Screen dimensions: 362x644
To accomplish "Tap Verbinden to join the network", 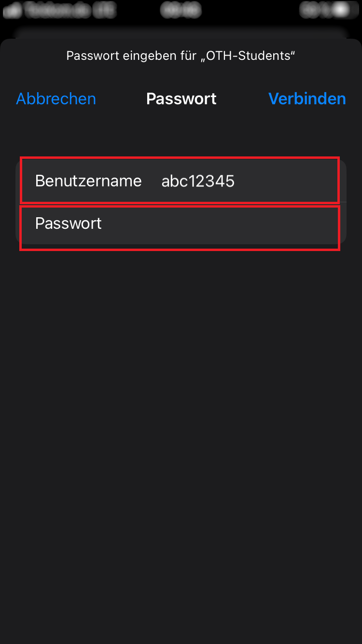I will (x=307, y=99).
